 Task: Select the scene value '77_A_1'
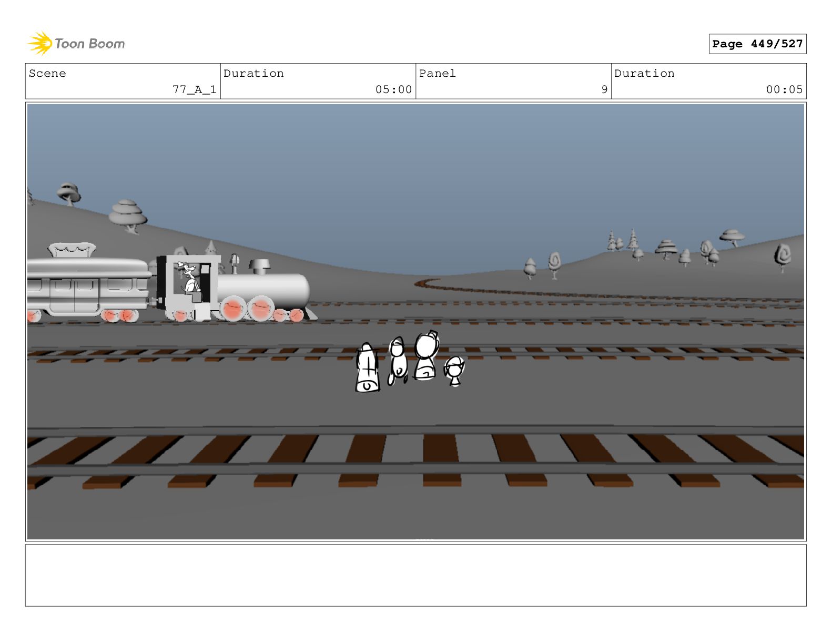pos(195,90)
